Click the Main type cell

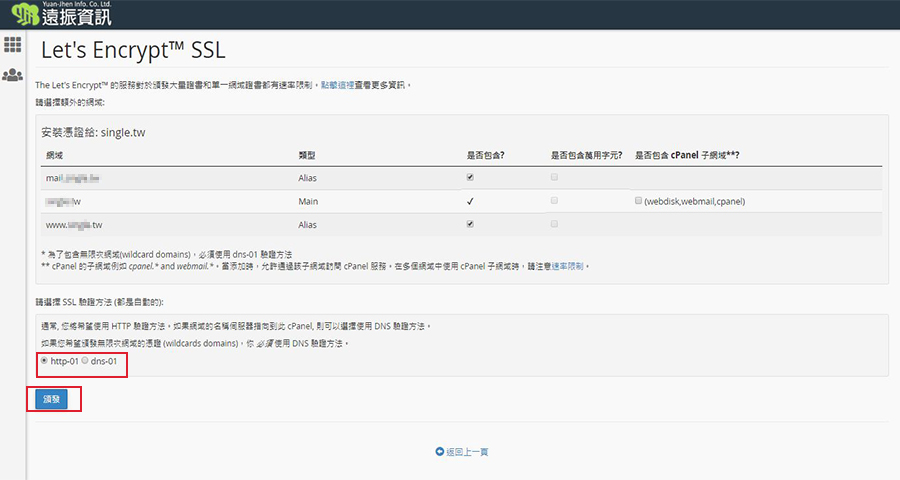(x=308, y=202)
